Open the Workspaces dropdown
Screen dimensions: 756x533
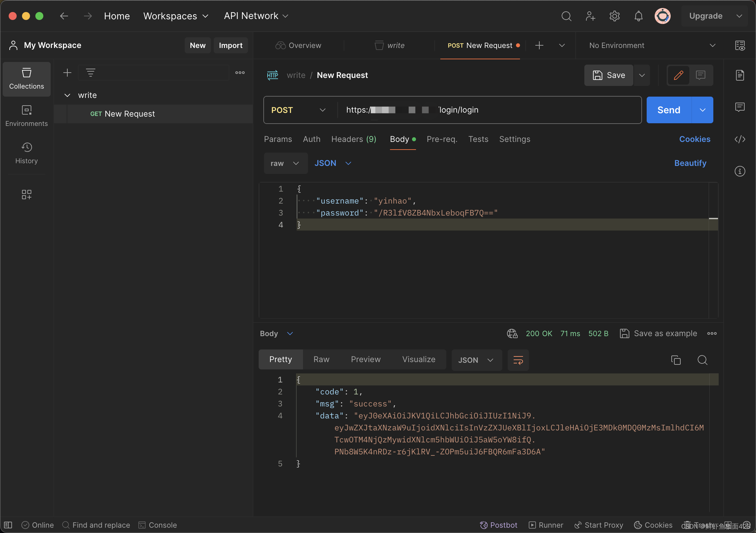pos(176,16)
